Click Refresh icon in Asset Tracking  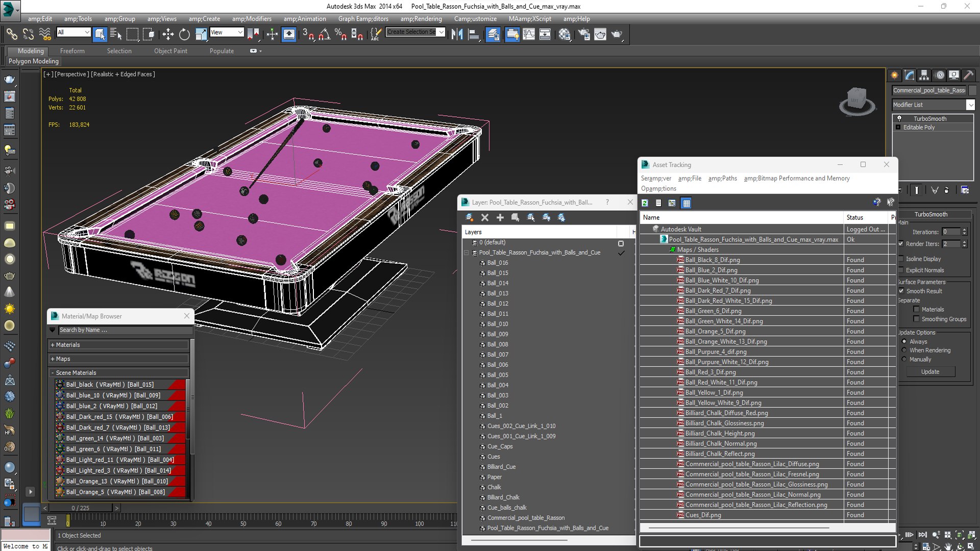point(645,203)
